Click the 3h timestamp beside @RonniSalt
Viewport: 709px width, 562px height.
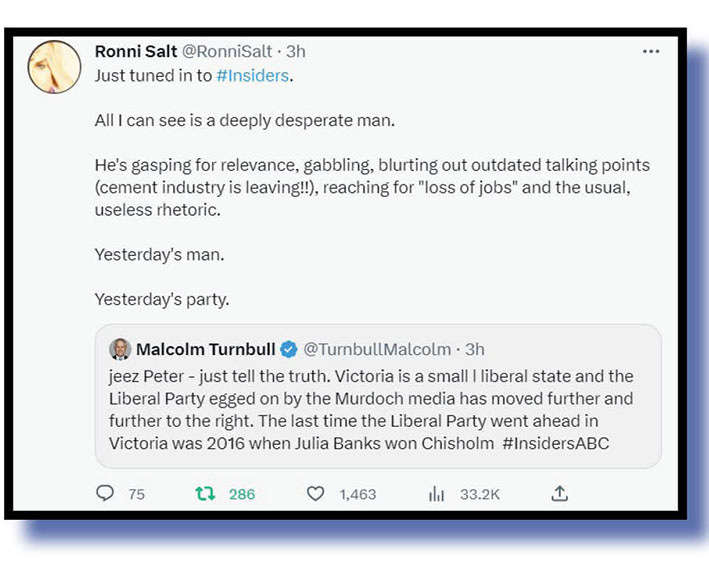coord(296,51)
